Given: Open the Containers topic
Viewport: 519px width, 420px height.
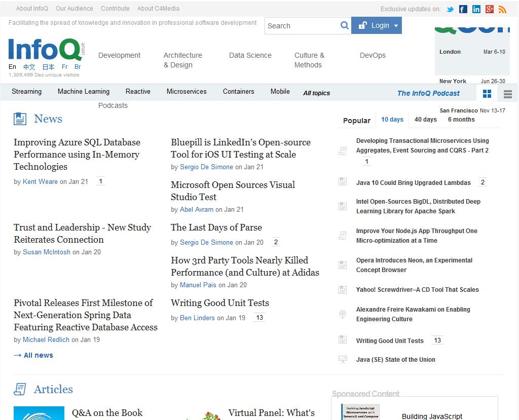Looking at the screenshot, I should pos(239,91).
